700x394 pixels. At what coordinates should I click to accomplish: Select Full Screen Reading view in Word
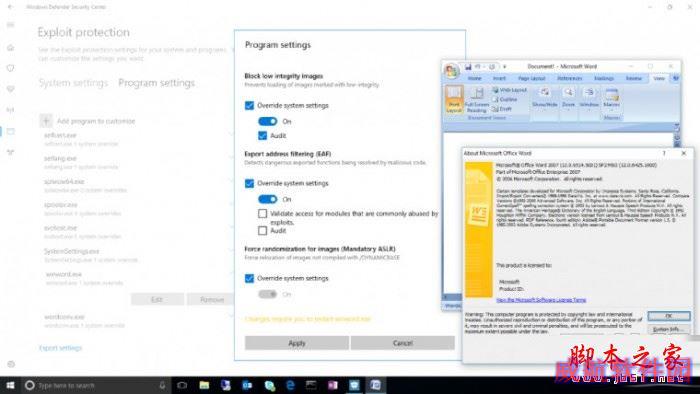click(476, 100)
